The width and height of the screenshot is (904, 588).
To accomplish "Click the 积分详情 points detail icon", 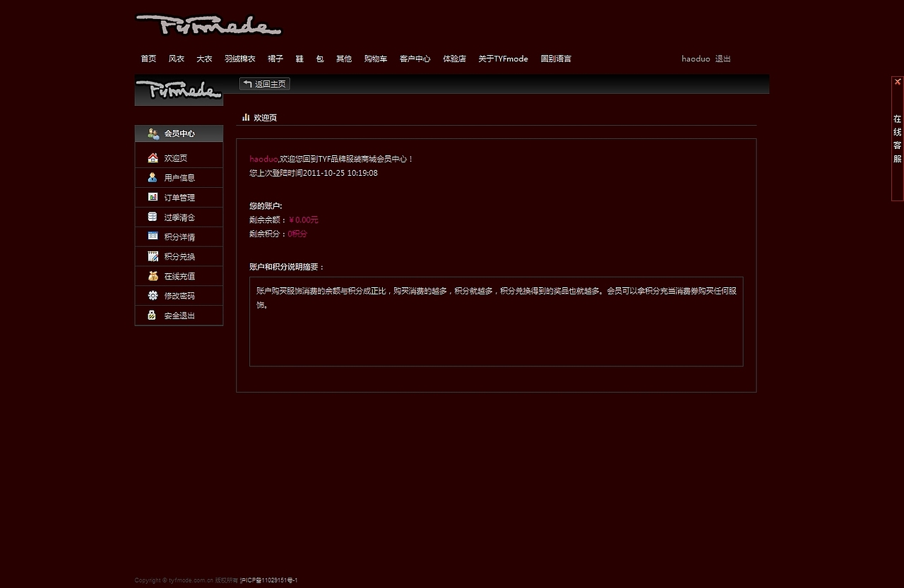I will coord(153,236).
